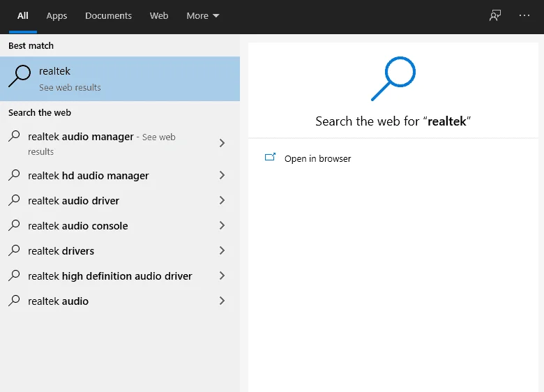
Task: Click Open in browser link
Action: (x=317, y=158)
